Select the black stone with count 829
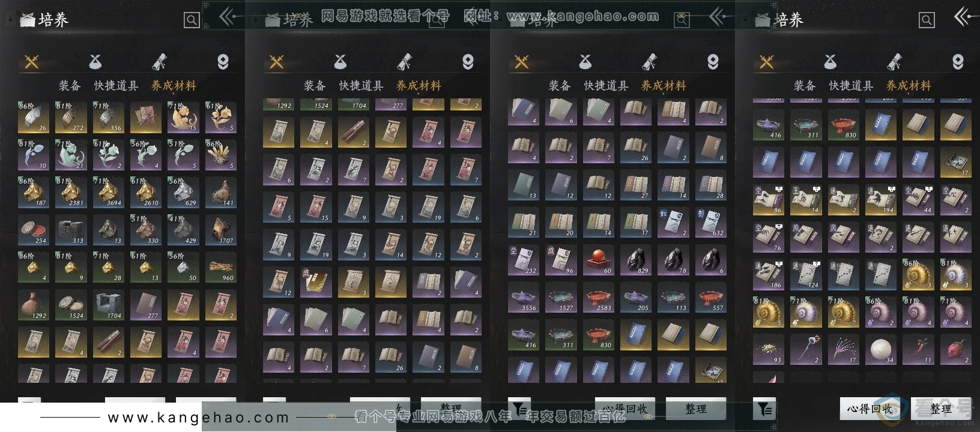 pyautogui.click(x=635, y=260)
